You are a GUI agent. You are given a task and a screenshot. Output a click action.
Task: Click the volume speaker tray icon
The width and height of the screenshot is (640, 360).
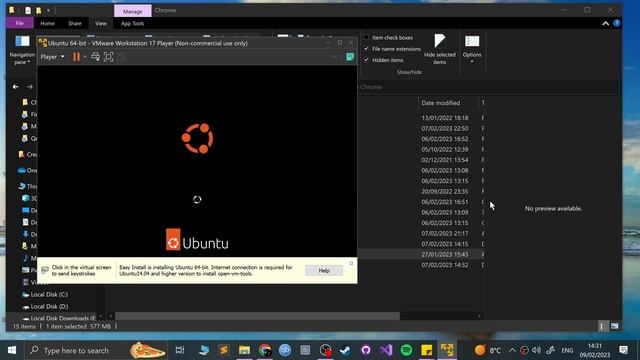click(537, 350)
